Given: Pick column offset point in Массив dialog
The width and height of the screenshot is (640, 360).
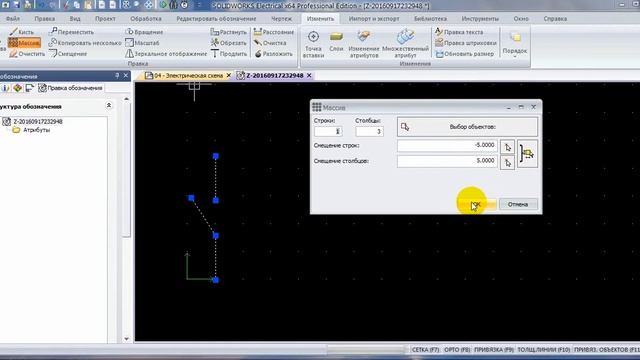Looking at the screenshot, I should tap(507, 163).
